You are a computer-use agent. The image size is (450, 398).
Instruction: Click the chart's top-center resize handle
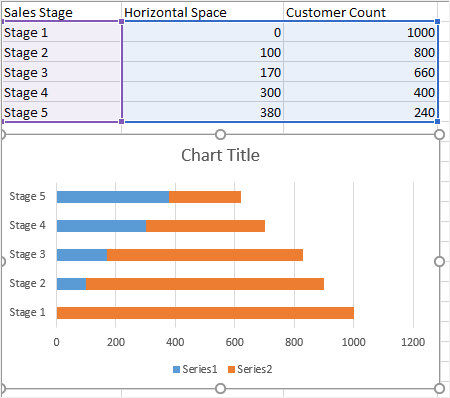tap(220, 135)
